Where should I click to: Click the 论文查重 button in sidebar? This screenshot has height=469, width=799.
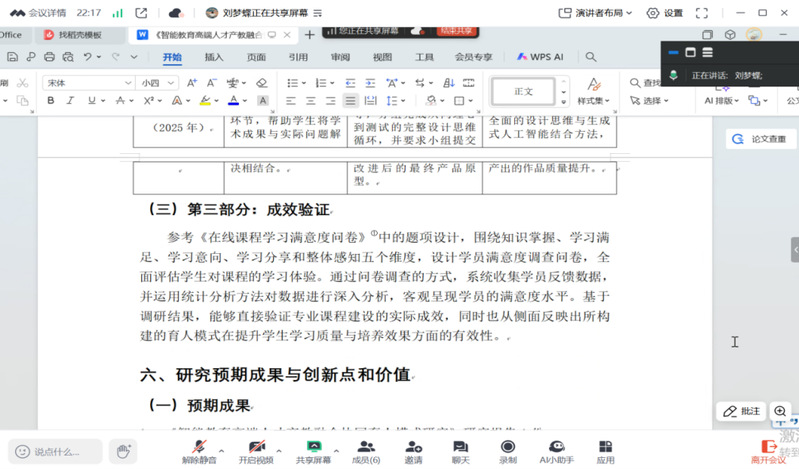(x=760, y=140)
